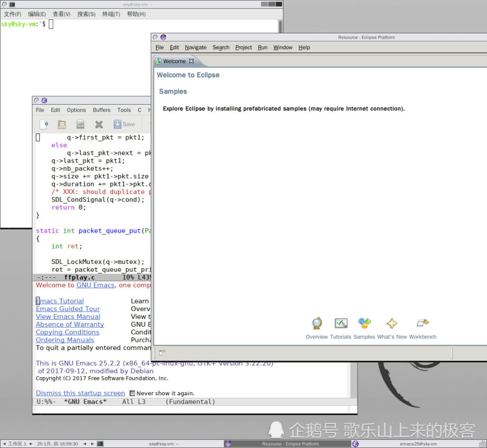Viewport: 487px width, 448px height.
Task: Open the Emacs Tutorial link
Action: click(x=60, y=301)
